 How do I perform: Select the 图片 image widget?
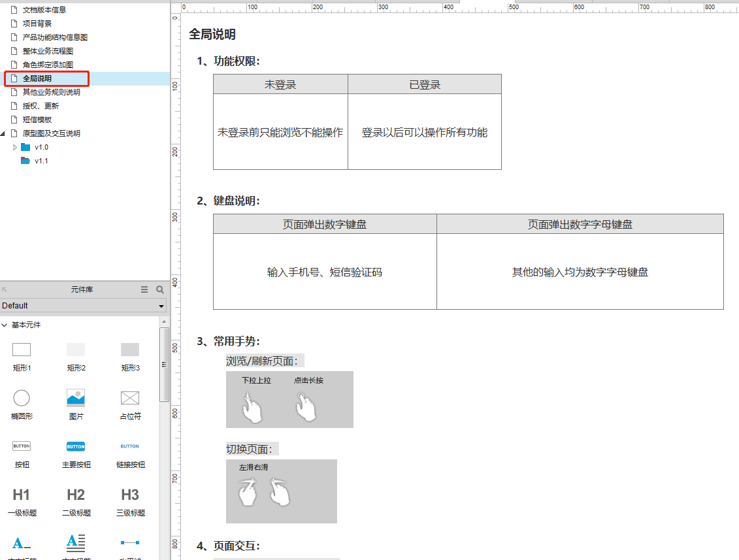click(x=76, y=397)
